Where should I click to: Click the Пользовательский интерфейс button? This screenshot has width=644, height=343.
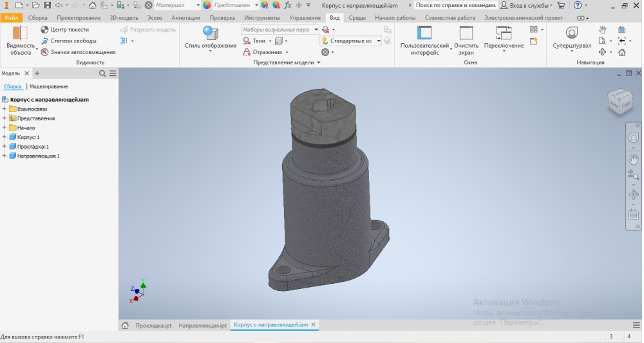(424, 37)
